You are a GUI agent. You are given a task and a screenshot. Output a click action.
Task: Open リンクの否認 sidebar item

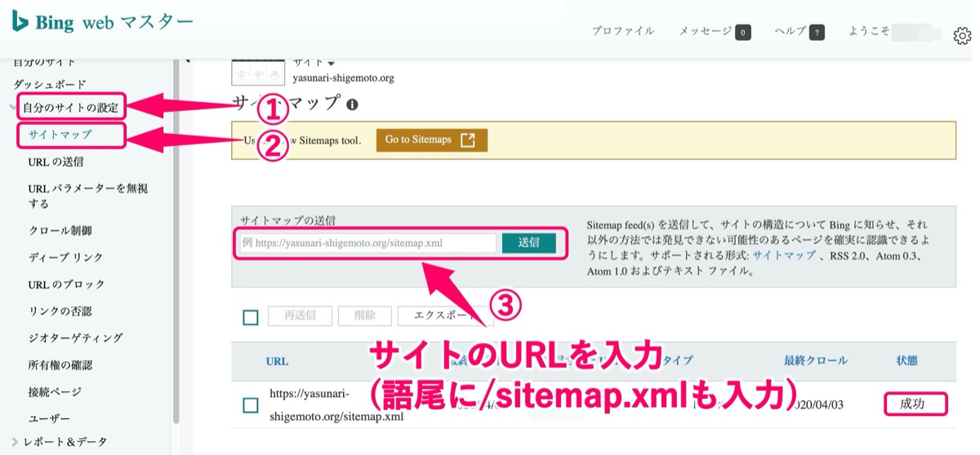[x=60, y=311]
